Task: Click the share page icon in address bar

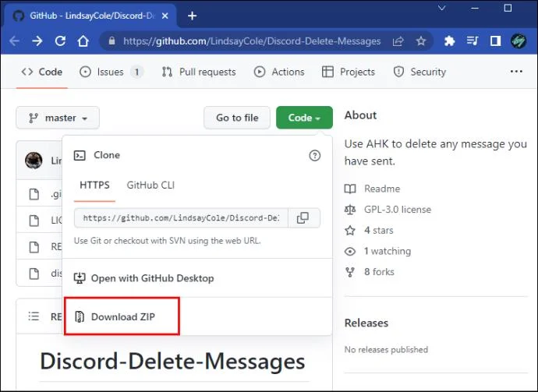Action: 398,41
